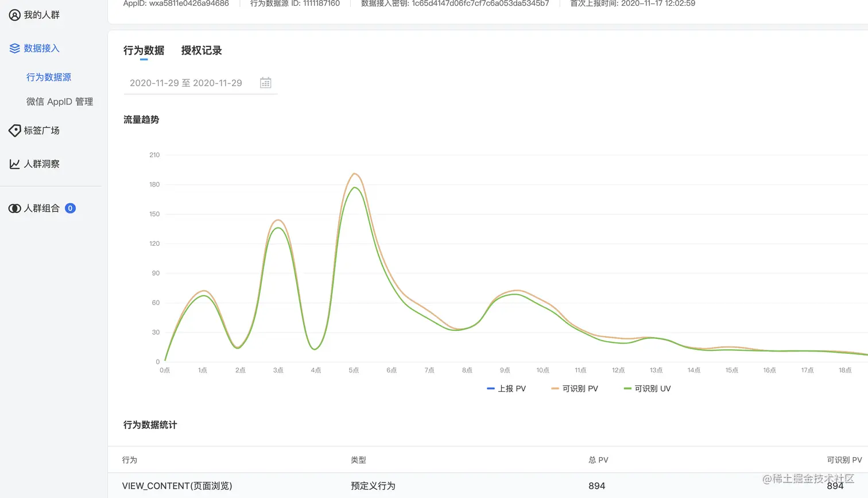This screenshot has width=868, height=498.
Task: Click the VIEW_CONTENT(页面浏览) row cell
Action: tap(177, 486)
